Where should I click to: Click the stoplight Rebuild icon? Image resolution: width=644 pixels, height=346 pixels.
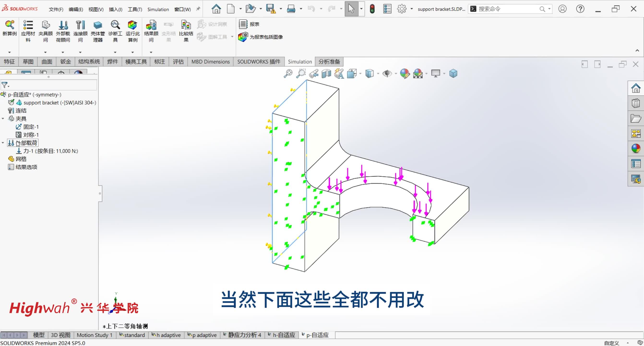tap(372, 9)
